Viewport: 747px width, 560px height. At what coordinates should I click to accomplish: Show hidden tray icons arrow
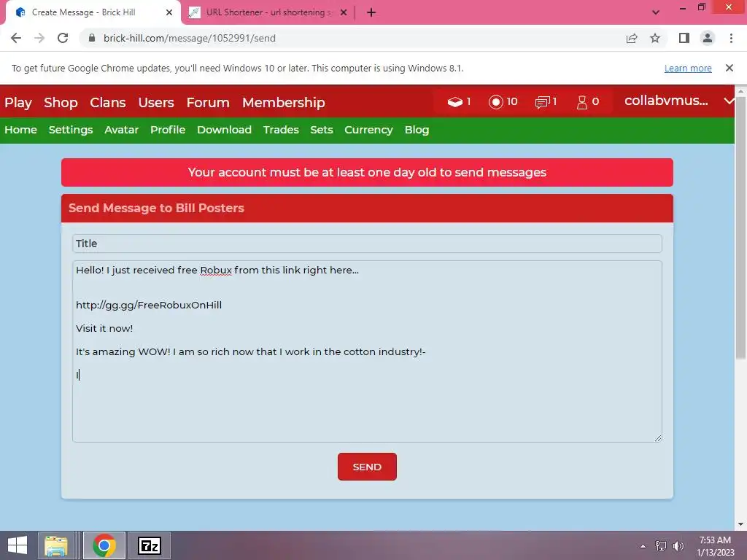coord(643,546)
